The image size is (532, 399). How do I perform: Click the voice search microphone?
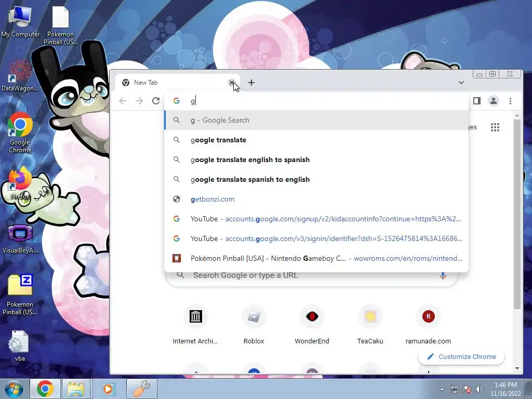(443, 275)
